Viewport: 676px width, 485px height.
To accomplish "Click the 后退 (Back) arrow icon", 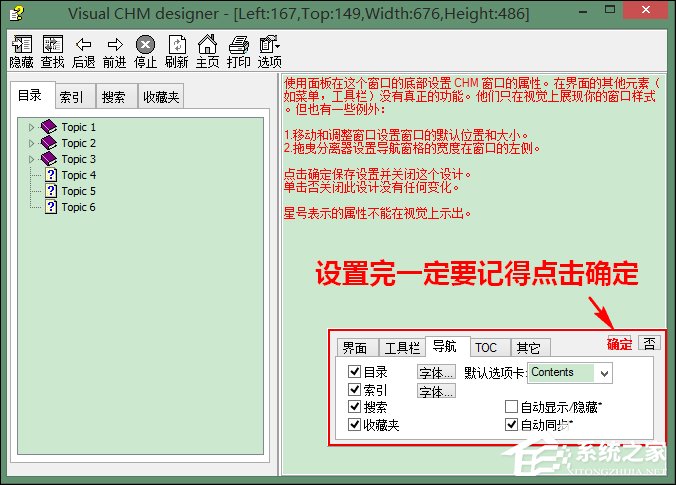I will click(x=83, y=44).
